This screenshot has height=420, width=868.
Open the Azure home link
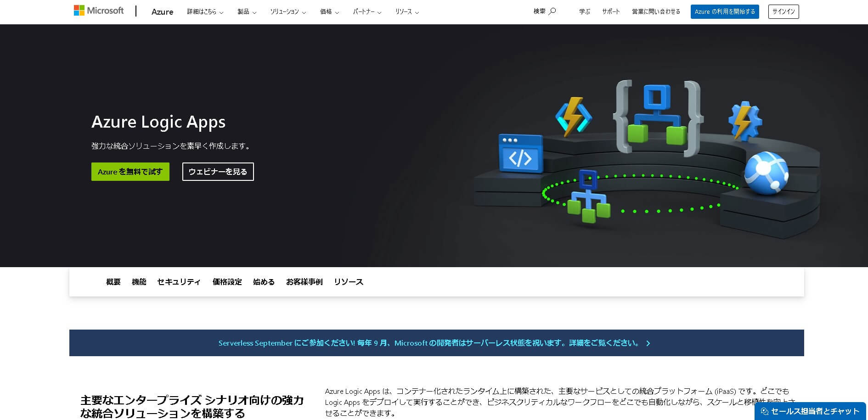[162, 11]
